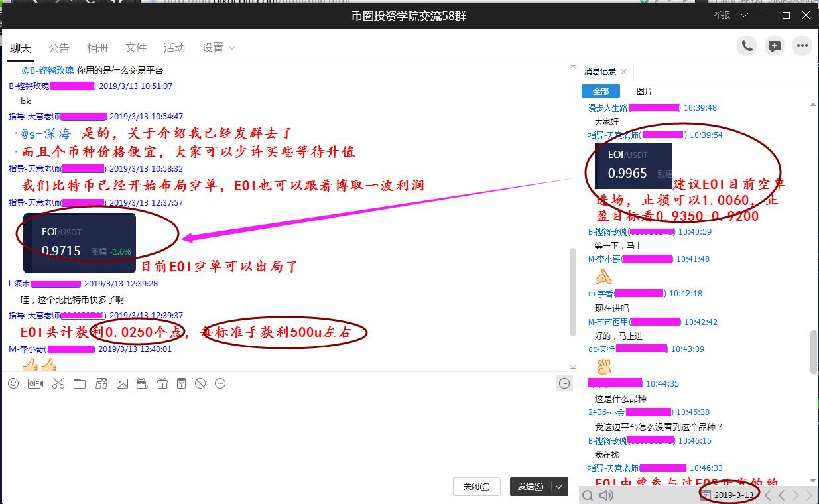Open the emoji picker in chat toolbar
Screen dimensions: 819x504
pyautogui.click(x=13, y=383)
